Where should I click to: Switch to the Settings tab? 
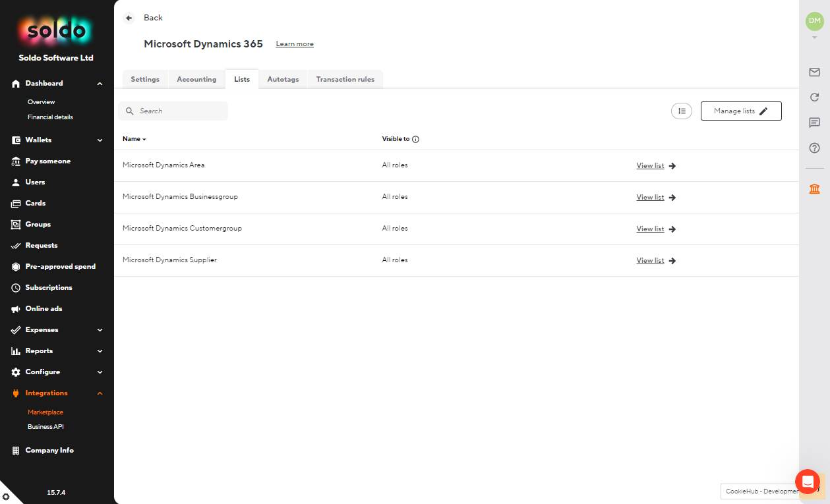point(145,79)
